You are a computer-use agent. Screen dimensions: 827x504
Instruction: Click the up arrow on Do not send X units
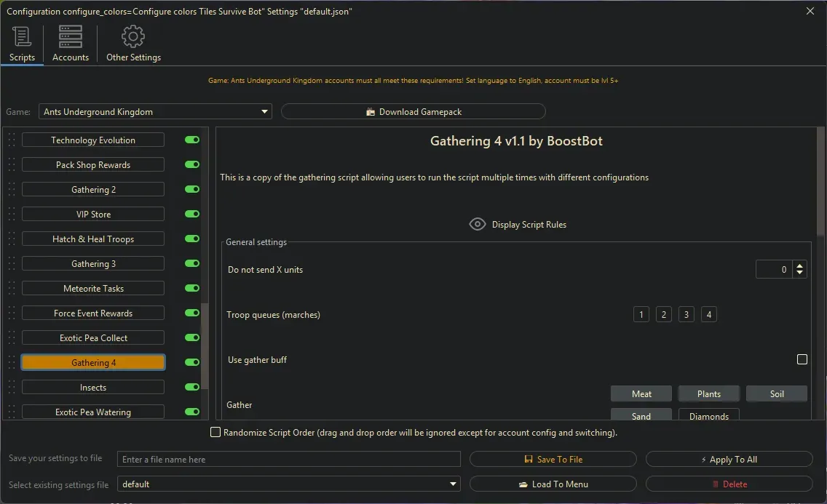tap(799, 265)
